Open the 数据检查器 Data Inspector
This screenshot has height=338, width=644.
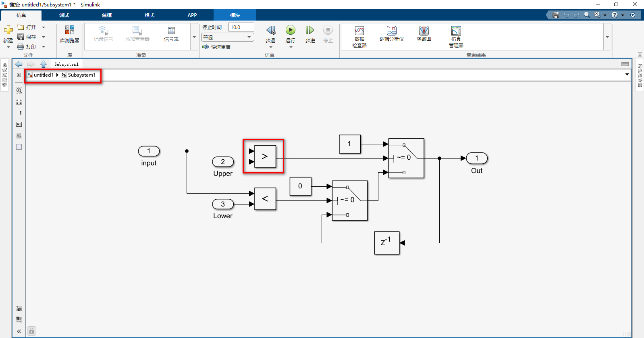[359, 37]
